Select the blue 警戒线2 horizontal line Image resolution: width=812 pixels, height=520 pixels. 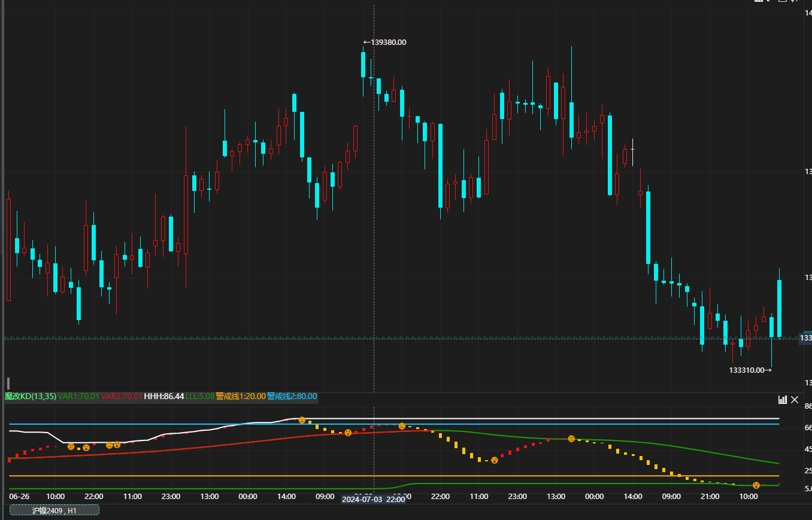click(394, 424)
